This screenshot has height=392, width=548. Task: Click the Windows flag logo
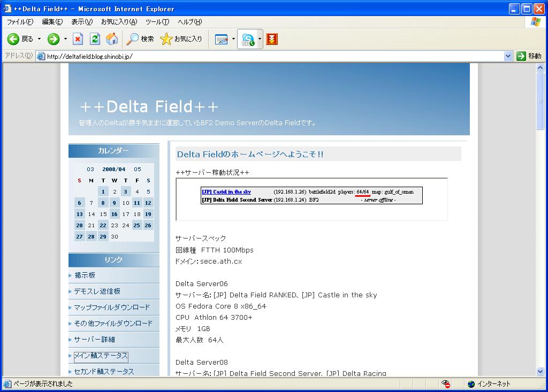tap(535, 22)
